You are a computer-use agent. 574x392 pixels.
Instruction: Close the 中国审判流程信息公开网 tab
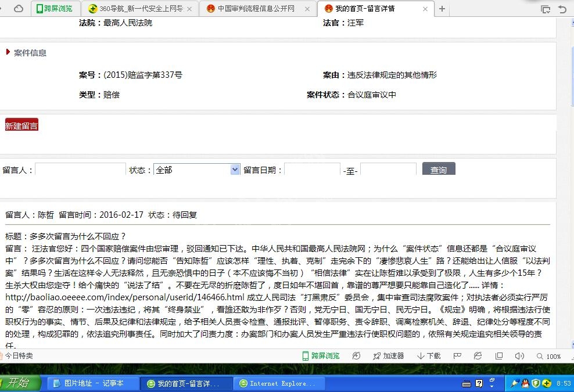click(x=307, y=9)
